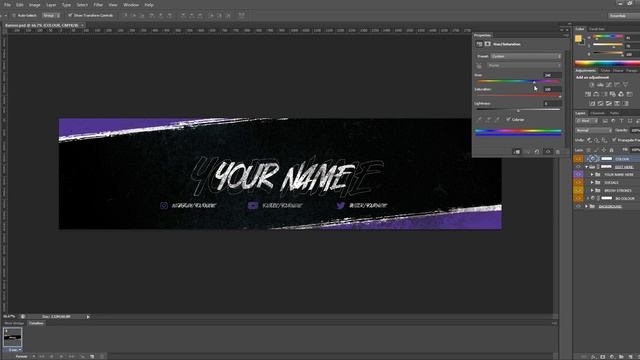Toggle the Auto-Select checkbox
Image resolution: width=640 pixels, height=360 pixels.
coord(14,15)
